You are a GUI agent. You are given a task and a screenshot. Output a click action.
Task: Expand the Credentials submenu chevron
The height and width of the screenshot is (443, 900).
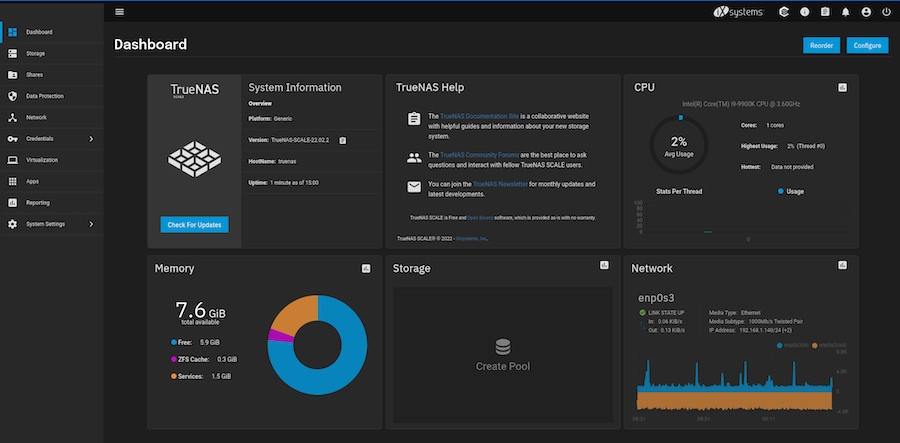(x=91, y=138)
